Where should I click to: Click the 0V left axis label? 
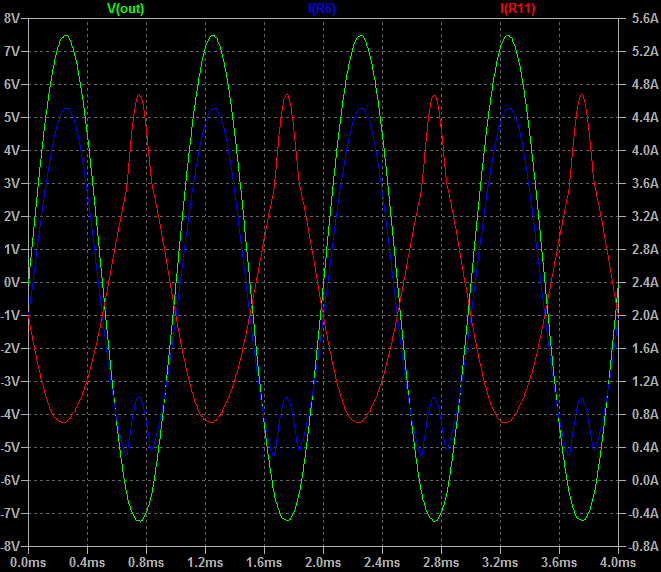click(12, 282)
